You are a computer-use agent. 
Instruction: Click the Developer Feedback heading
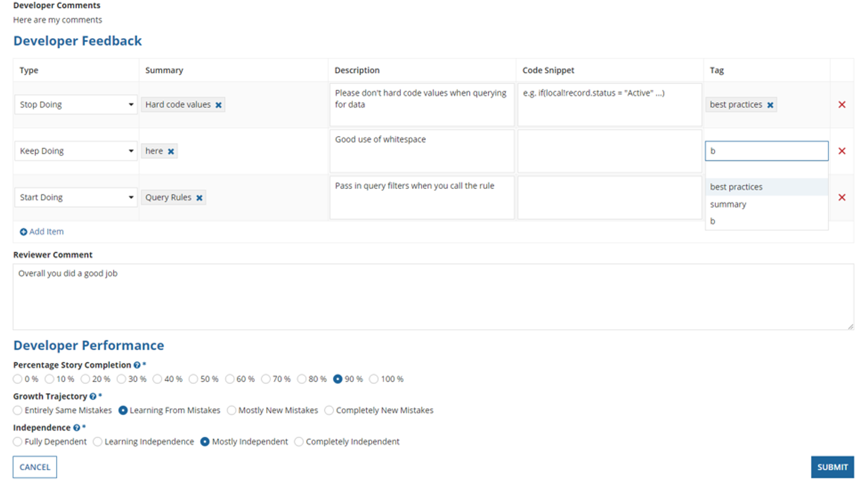tap(77, 41)
